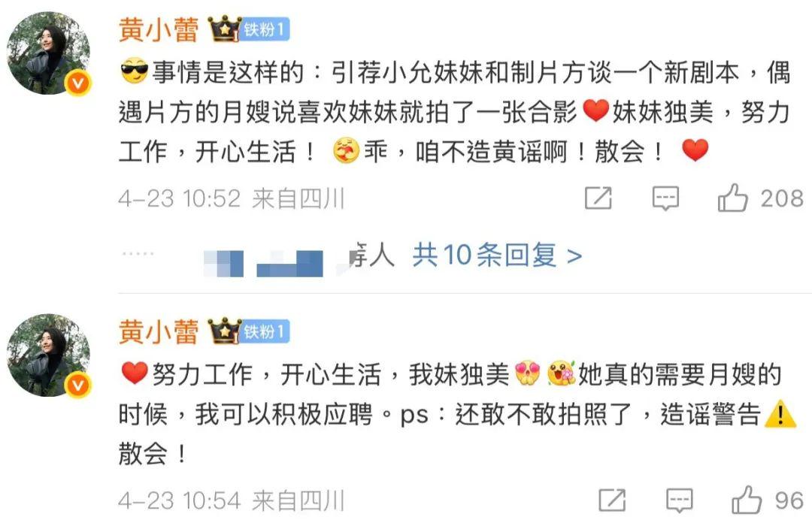Viewport: 812px width, 529px height.
Task: Share the second comment via repost icon
Action: (x=612, y=500)
